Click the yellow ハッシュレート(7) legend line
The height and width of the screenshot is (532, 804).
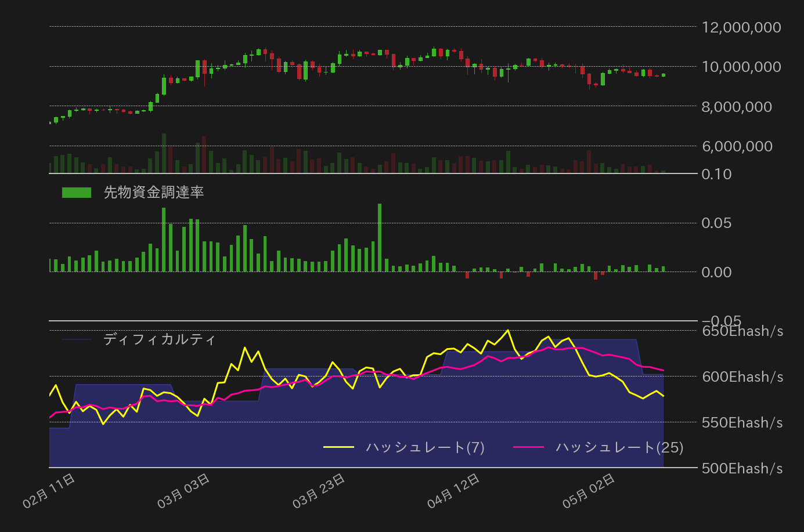tap(338, 447)
